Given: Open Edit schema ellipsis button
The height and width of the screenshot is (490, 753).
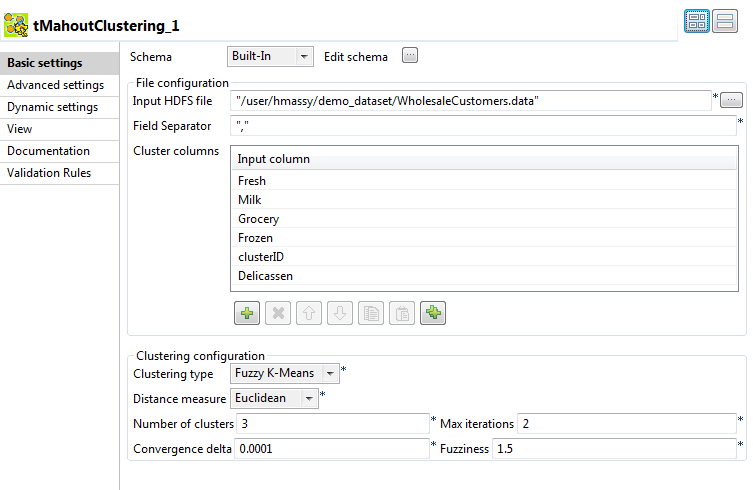Looking at the screenshot, I should [x=410, y=56].
